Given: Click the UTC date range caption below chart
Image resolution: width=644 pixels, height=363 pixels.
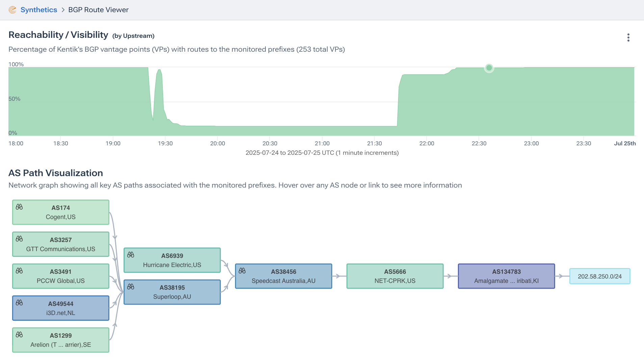Looking at the screenshot, I should click(322, 153).
